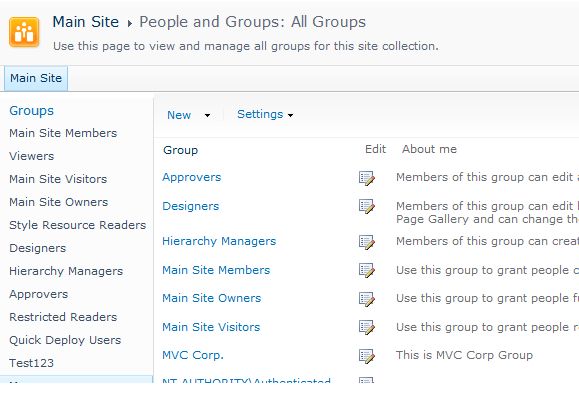Edit the Main Site Members group icon
Screen dimensions: 579x397
(367, 270)
